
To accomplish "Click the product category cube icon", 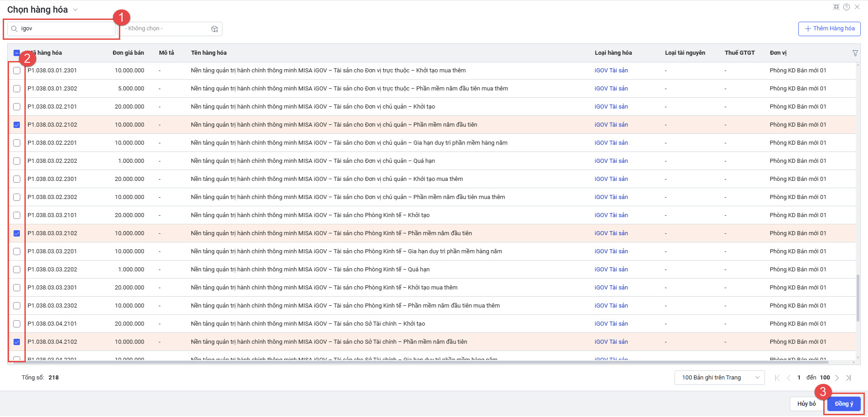I will click(x=214, y=29).
